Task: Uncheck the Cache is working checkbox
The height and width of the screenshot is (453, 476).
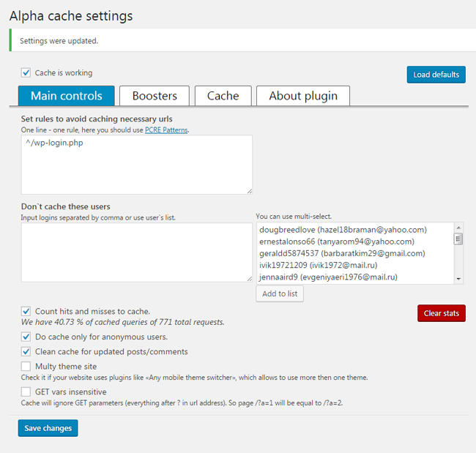Action: click(26, 73)
